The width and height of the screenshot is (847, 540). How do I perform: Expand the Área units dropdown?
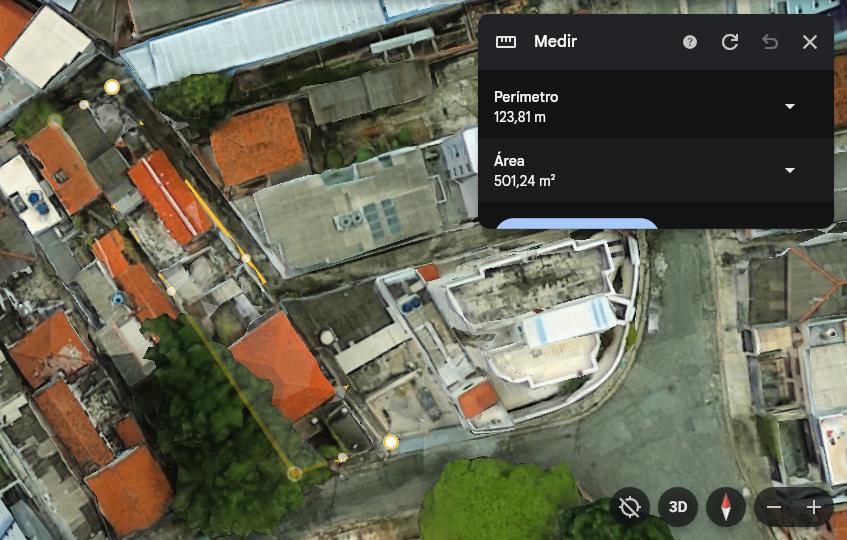point(790,170)
